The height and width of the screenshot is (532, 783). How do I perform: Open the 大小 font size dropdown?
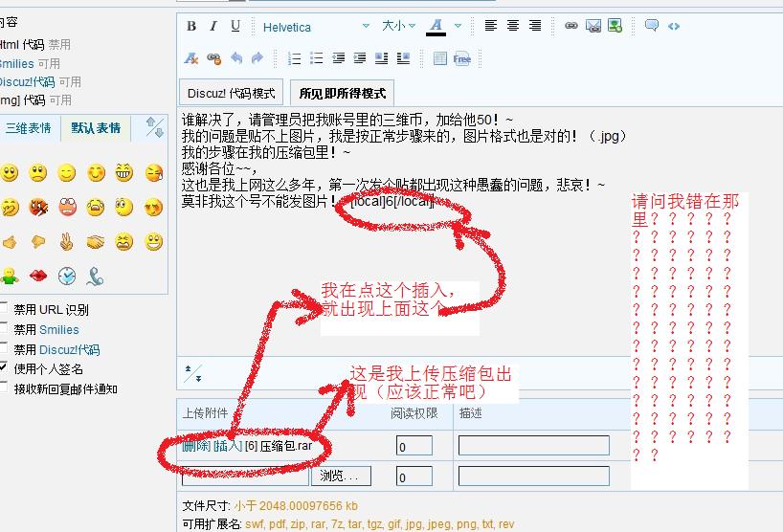[x=398, y=26]
